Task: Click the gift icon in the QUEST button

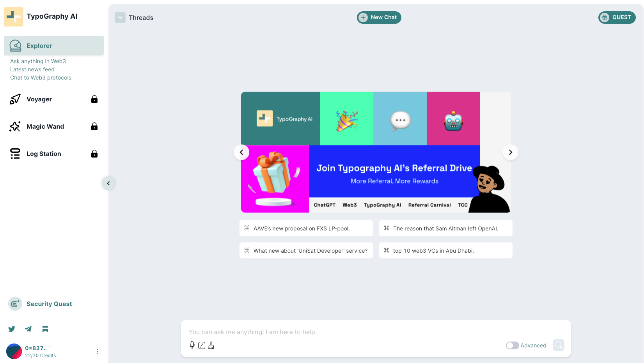Action: point(605,18)
